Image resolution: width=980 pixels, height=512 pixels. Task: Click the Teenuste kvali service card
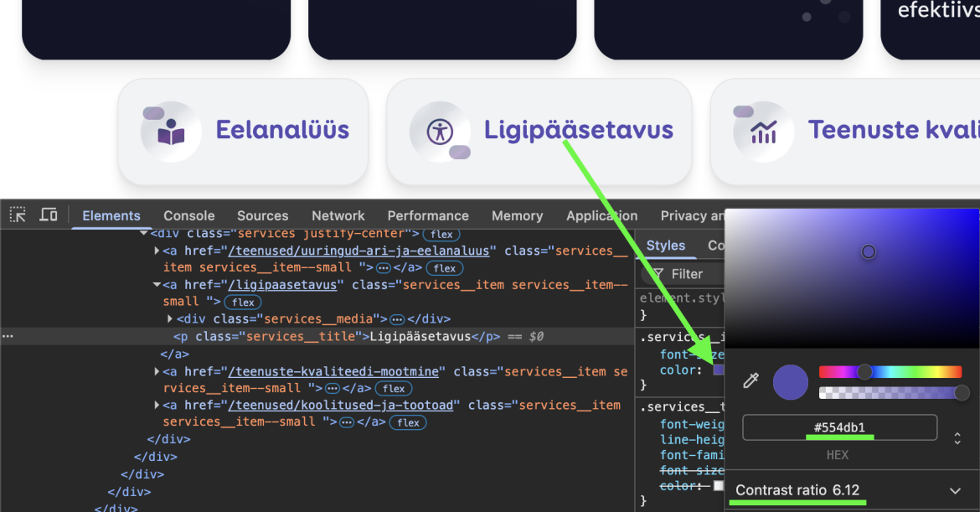coord(845,132)
